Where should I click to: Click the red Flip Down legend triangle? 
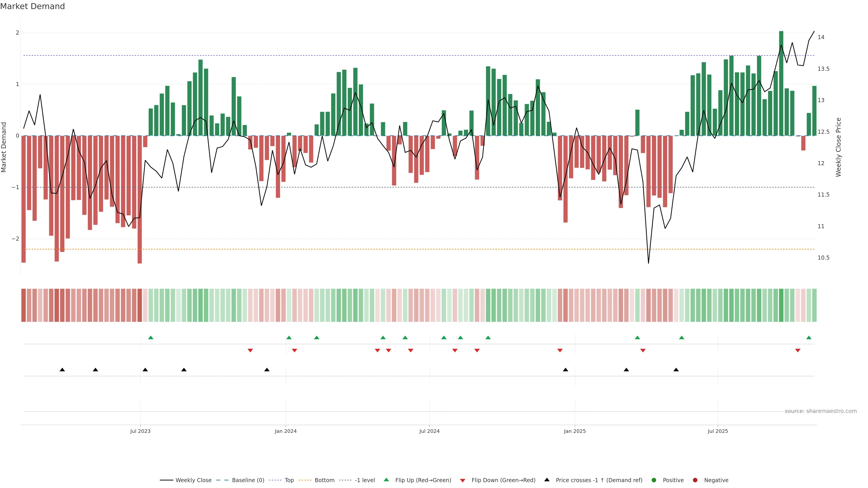click(463, 481)
